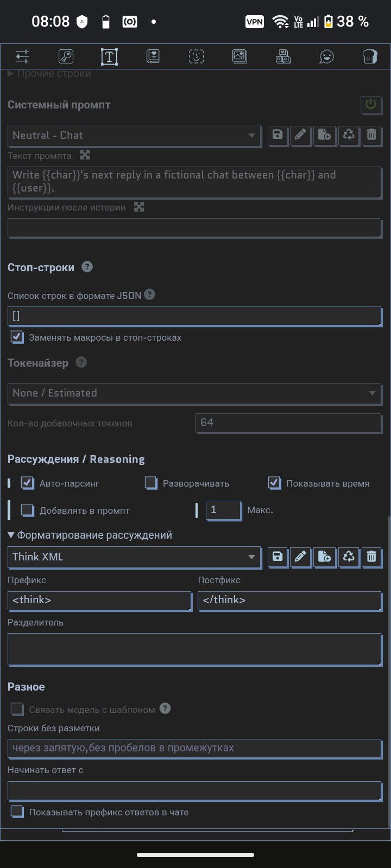
Task: Toggle the system prompt power button
Action: pos(371,104)
